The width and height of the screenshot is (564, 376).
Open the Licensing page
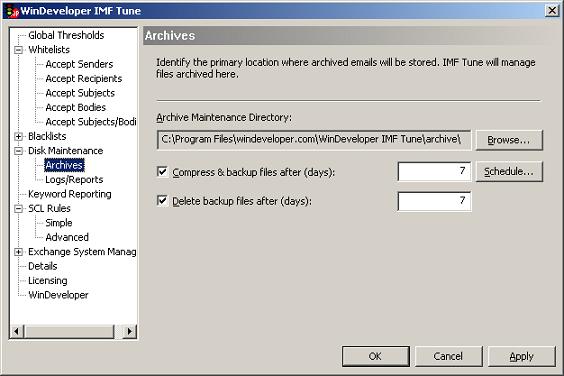point(47,281)
